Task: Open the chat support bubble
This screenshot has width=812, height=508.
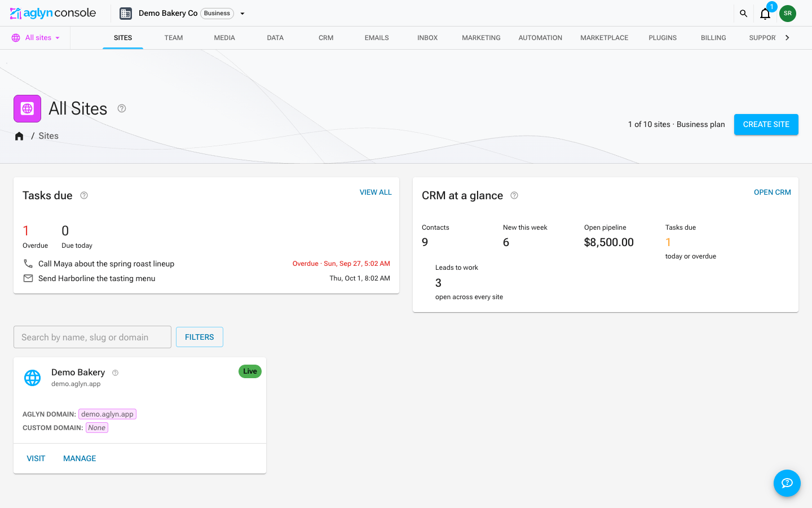Action: point(787,483)
